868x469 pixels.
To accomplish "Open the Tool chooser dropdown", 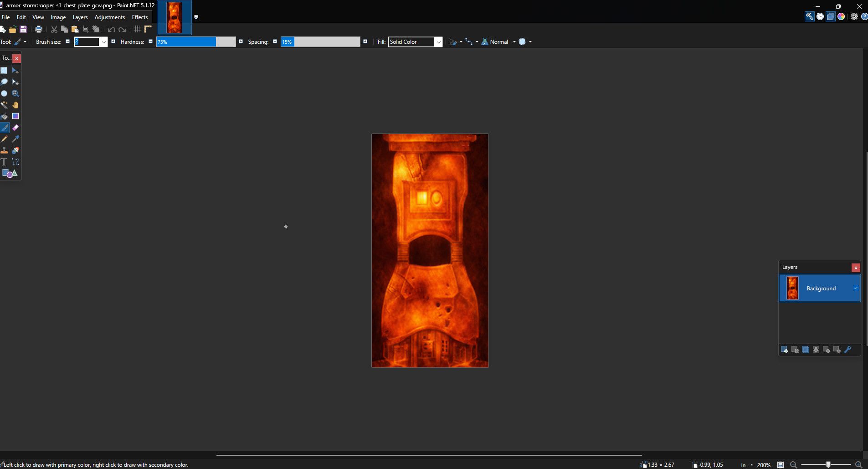I will point(21,41).
